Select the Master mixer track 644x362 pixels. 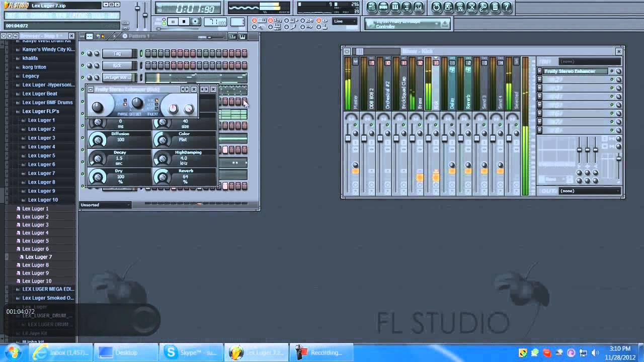pyautogui.click(x=355, y=83)
